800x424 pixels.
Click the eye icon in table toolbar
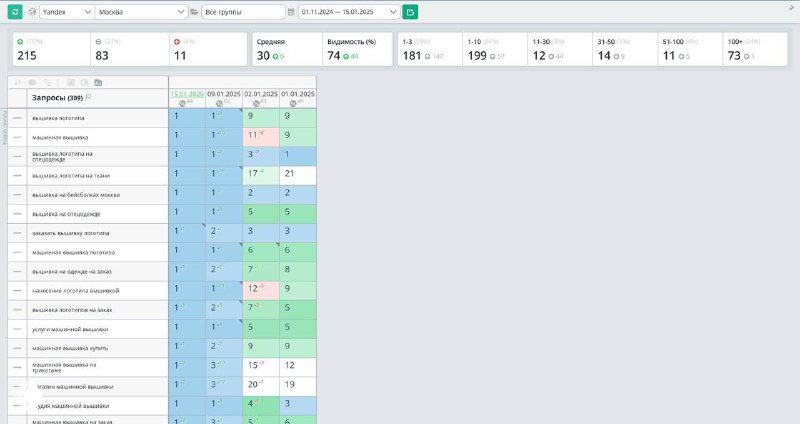33,82
